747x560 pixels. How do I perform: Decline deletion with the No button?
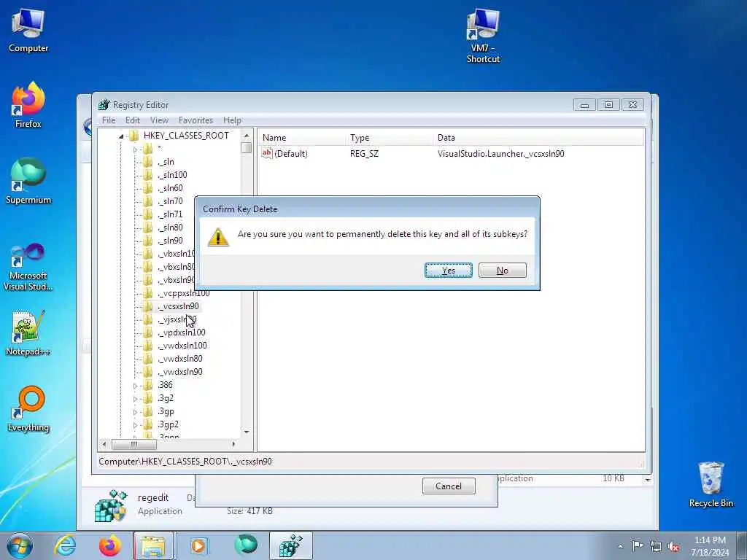[502, 270]
